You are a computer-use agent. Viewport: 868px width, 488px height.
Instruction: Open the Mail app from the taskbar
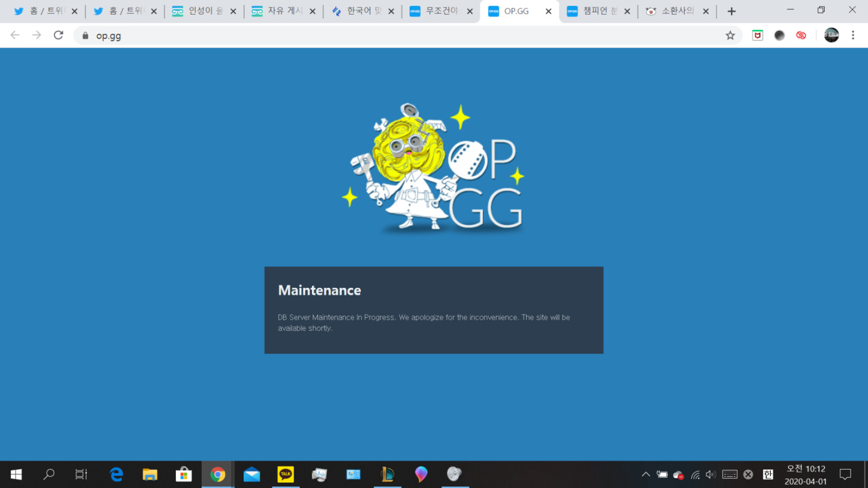[252, 474]
